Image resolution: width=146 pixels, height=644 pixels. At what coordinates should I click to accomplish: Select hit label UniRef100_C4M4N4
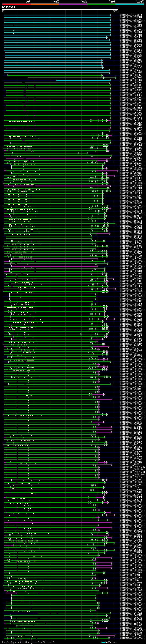tap(131, 138)
